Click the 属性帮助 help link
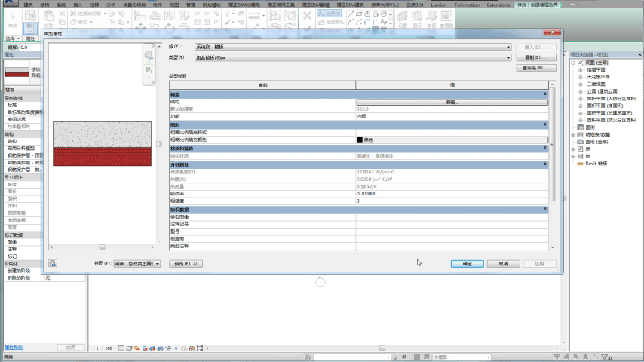Viewport: 644px width, 362px height. (14, 348)
